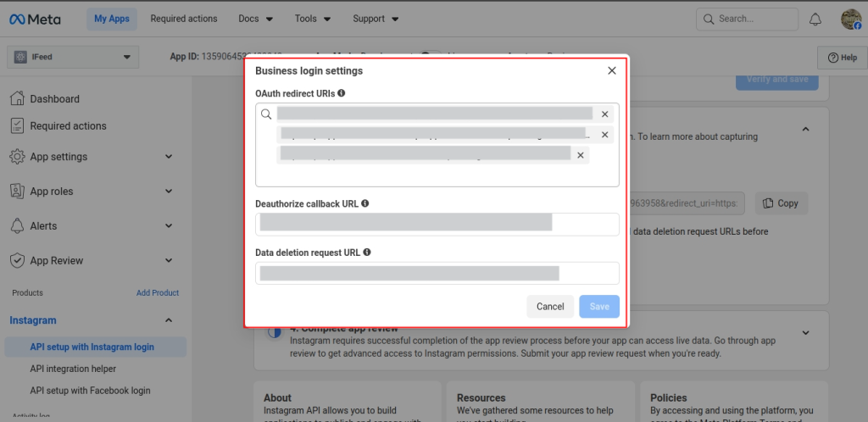Remove the third OAuth redirect URI
Image resolution: width=868 pixels, height=422 pixels.
coord(580,155)
